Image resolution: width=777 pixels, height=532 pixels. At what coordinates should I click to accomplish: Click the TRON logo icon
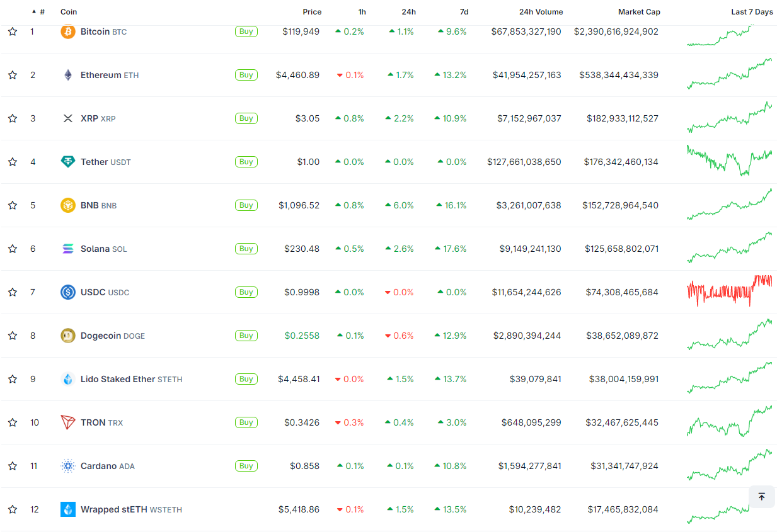67,422
